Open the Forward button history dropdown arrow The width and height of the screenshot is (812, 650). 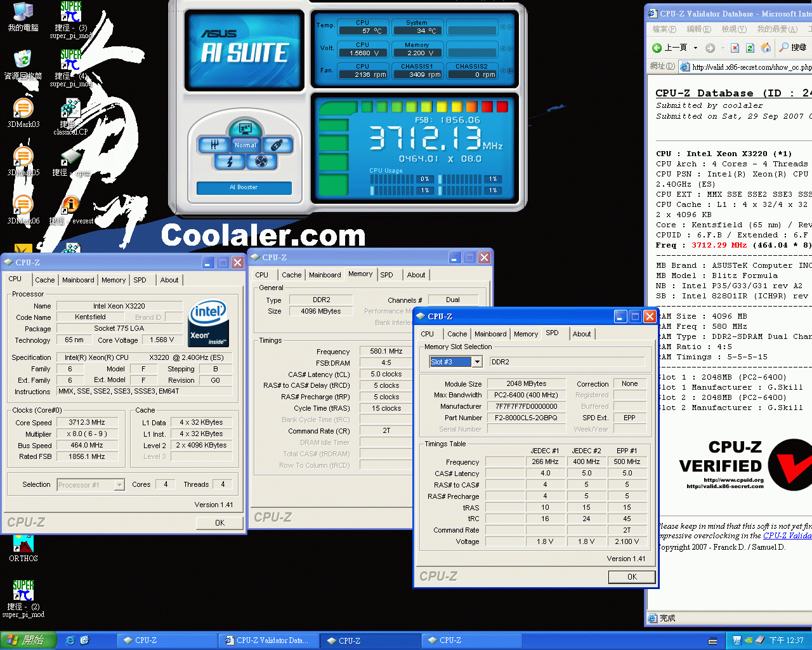[722, 48]
